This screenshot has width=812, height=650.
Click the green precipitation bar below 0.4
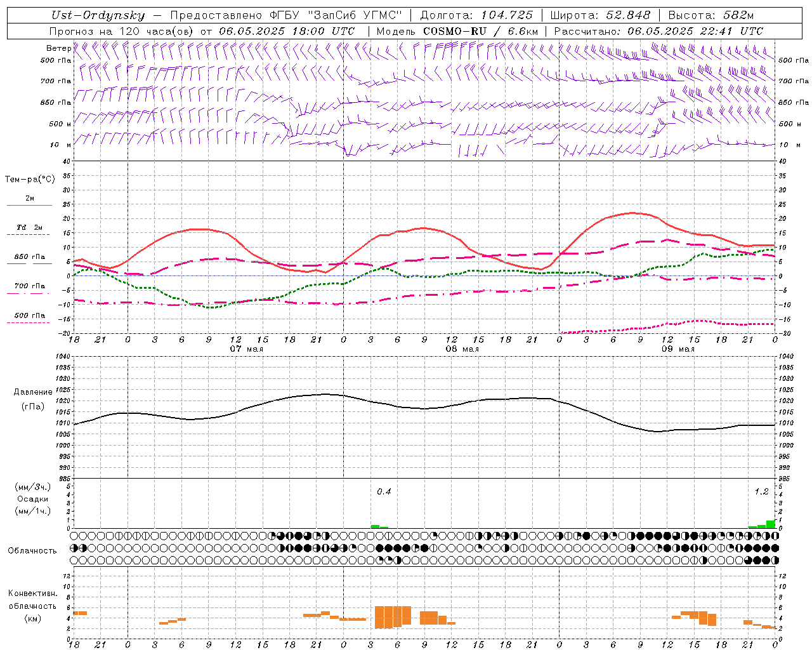coord(375,526)
